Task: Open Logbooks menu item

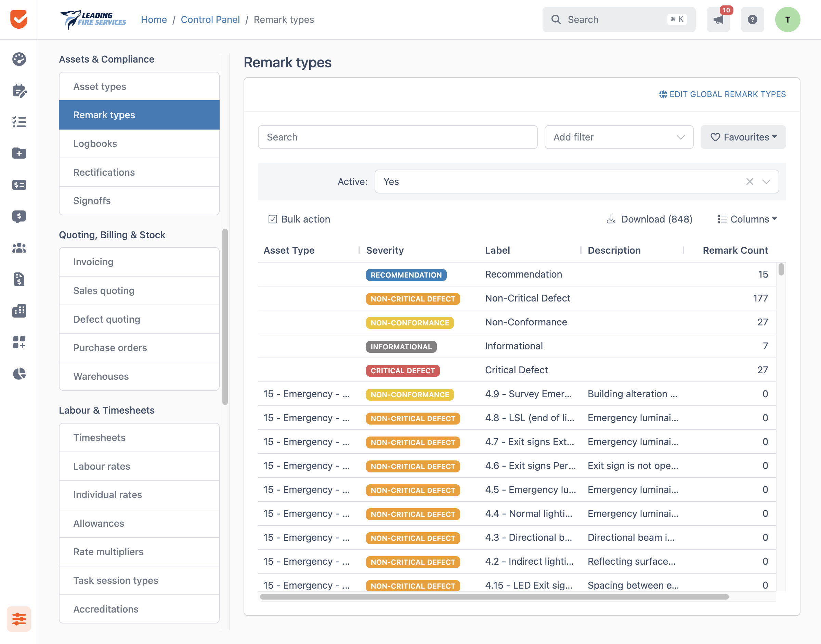Action: (139, 144)
